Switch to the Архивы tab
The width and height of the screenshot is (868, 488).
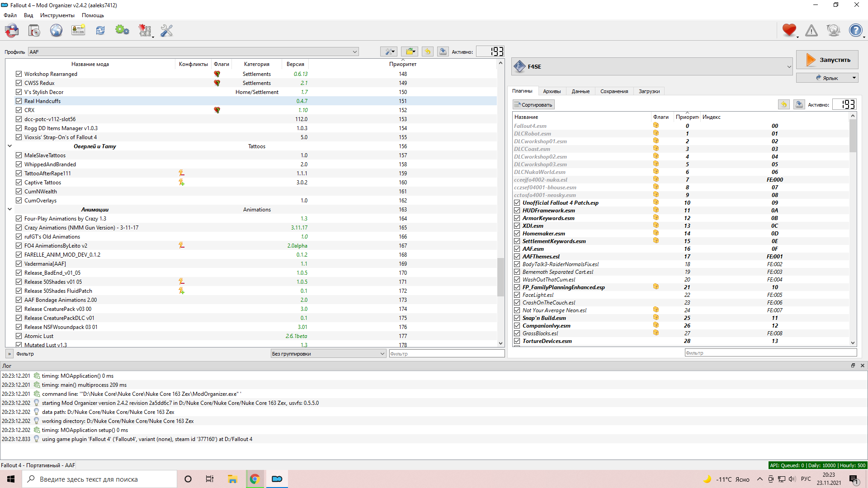pyautogui.click(x=552, y=91)
